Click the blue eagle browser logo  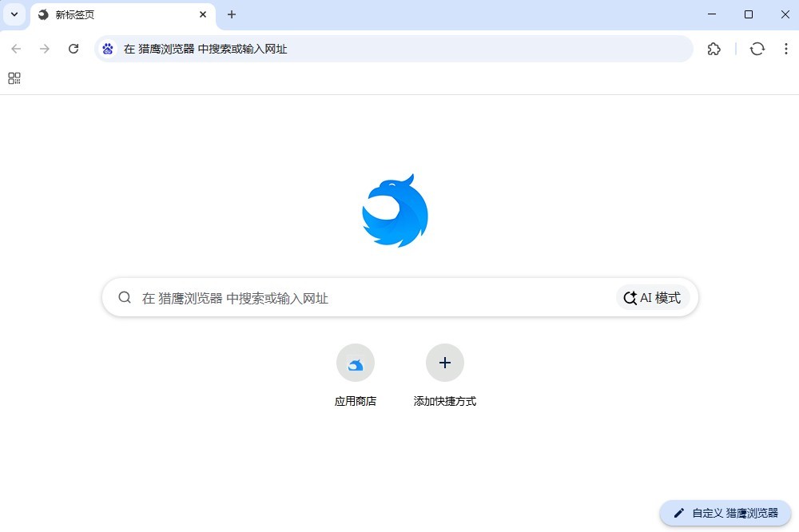coord(395,211)
